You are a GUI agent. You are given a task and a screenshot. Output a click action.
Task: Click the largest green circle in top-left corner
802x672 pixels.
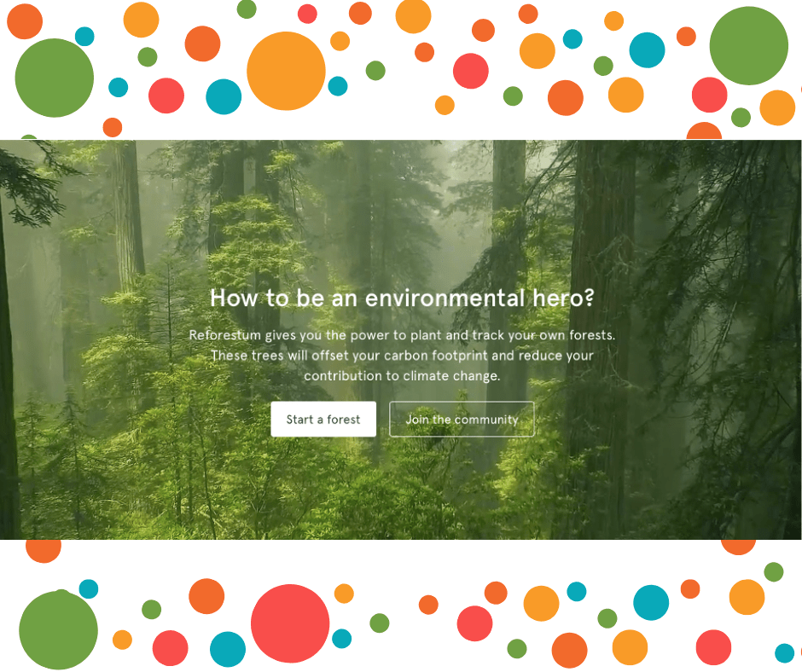tap(54, 78)
